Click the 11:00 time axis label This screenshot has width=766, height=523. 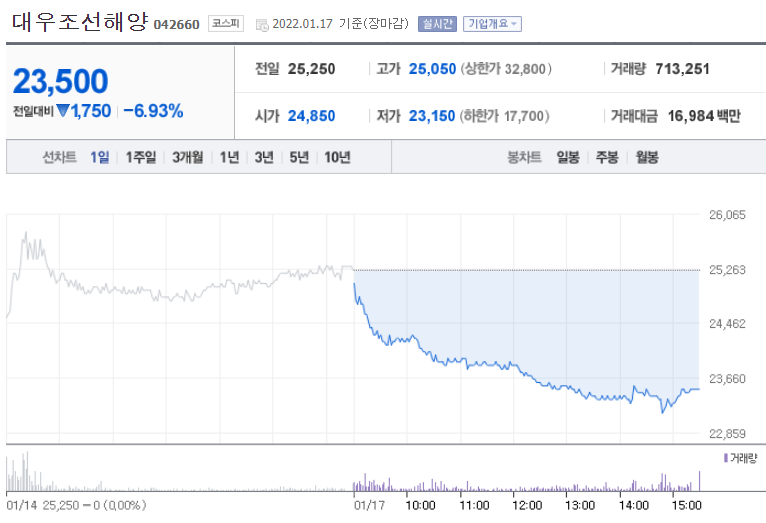[x=474, y=505]
